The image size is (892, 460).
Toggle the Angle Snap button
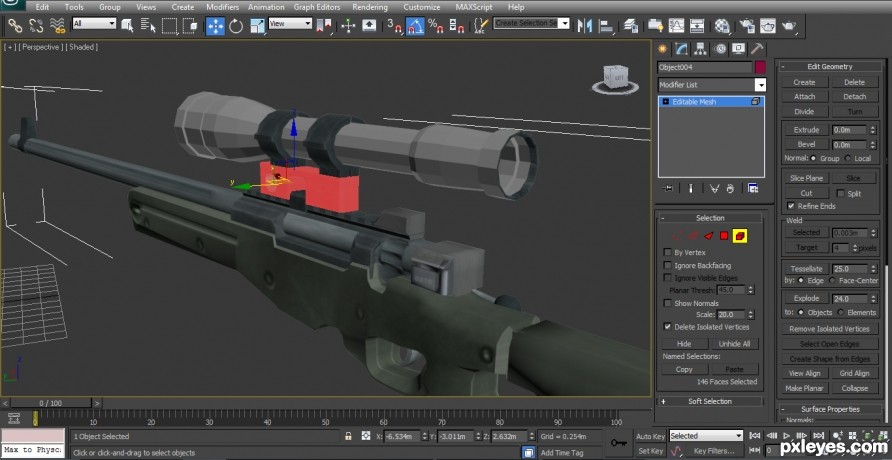415,25
